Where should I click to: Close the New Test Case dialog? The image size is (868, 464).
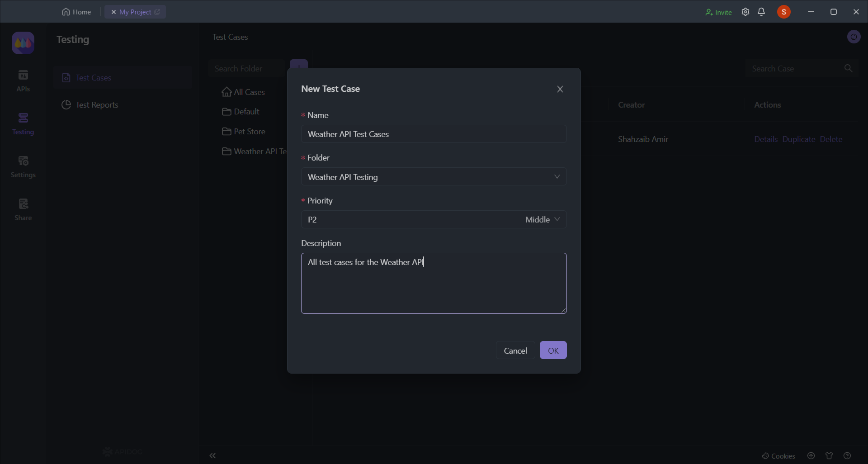coord(560,89)
